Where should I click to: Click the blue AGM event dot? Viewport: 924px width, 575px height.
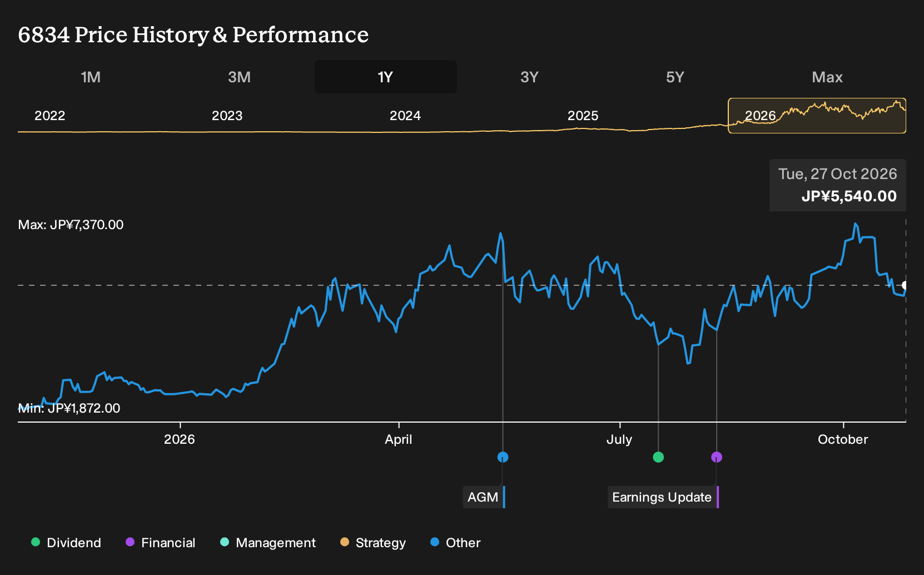503,457
